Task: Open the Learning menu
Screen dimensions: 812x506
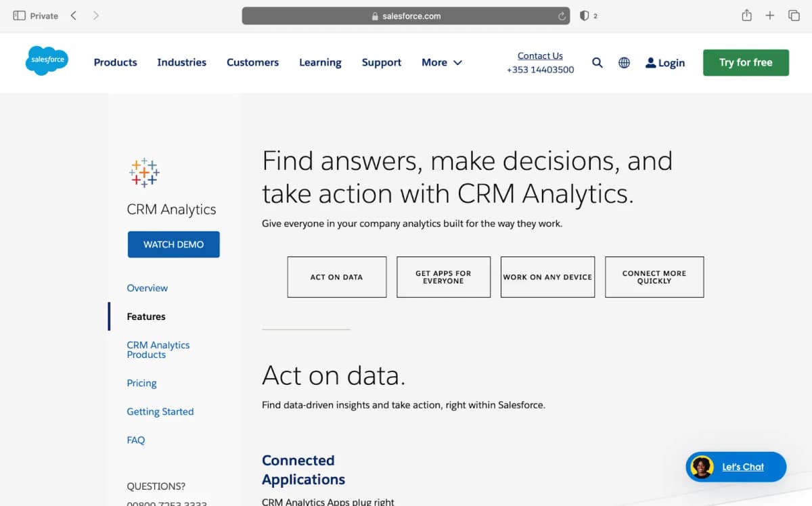Action: (x=320, y=62)
